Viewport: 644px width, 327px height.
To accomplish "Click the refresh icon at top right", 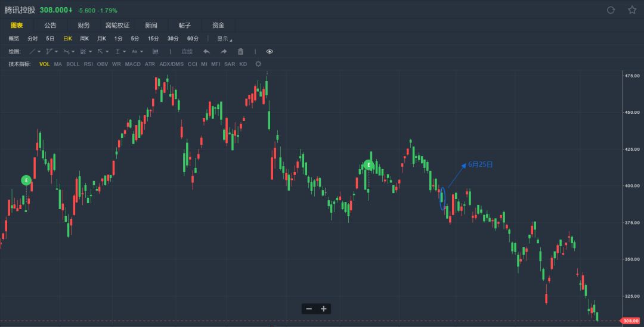I will tap(611, 10).
